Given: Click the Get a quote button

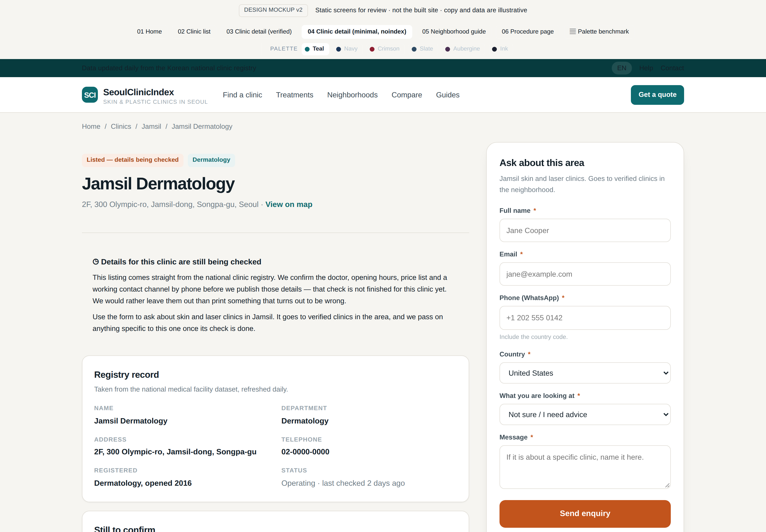Looking at the screenshot, I should 657,95.
